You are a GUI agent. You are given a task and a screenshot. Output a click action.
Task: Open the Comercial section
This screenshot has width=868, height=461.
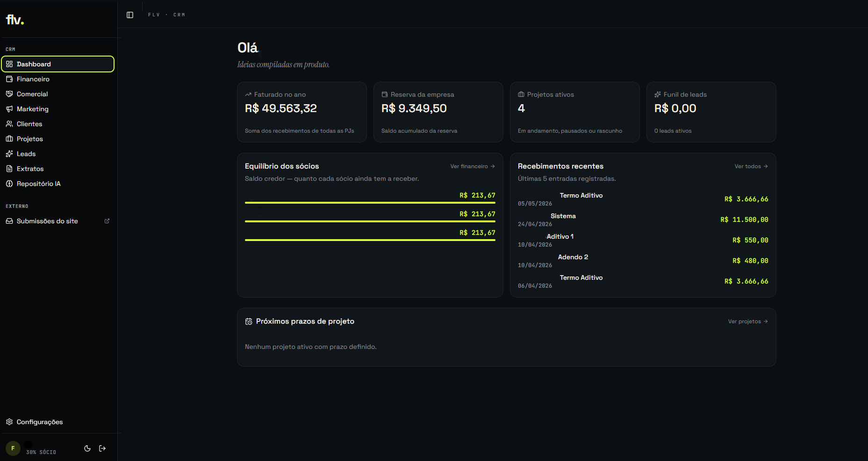tap(58, 94)
